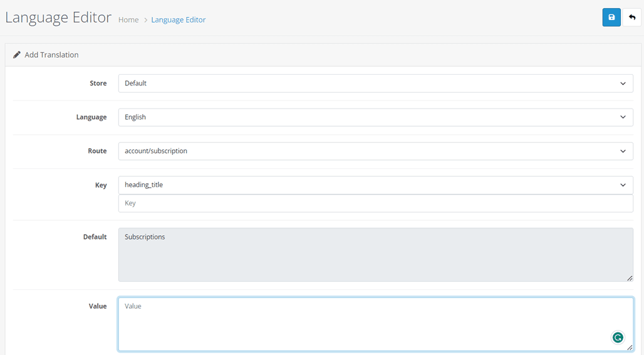The width and height of the screenshot is (644, 355).
Task: Click the back arrow button
Action: [631, 18]
